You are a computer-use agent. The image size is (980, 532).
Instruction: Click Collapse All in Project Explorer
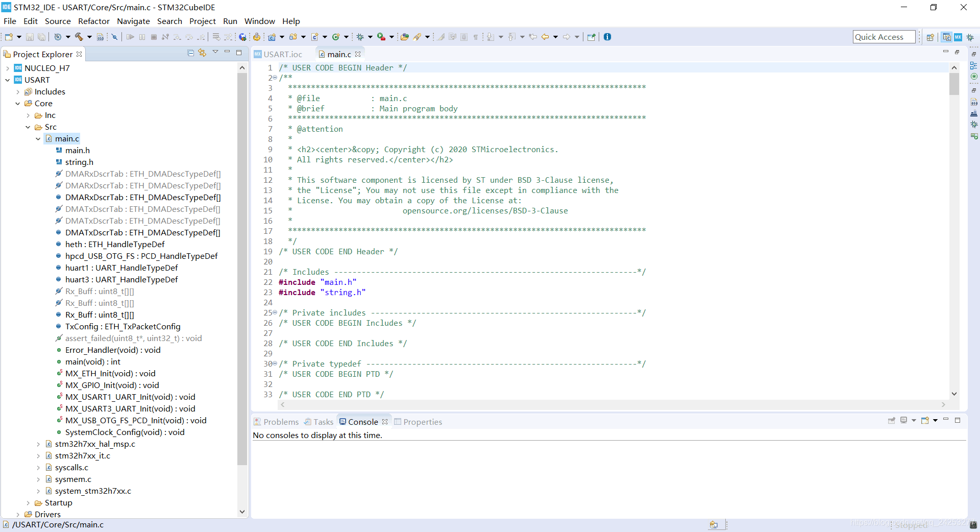click(x=190, y=53)
